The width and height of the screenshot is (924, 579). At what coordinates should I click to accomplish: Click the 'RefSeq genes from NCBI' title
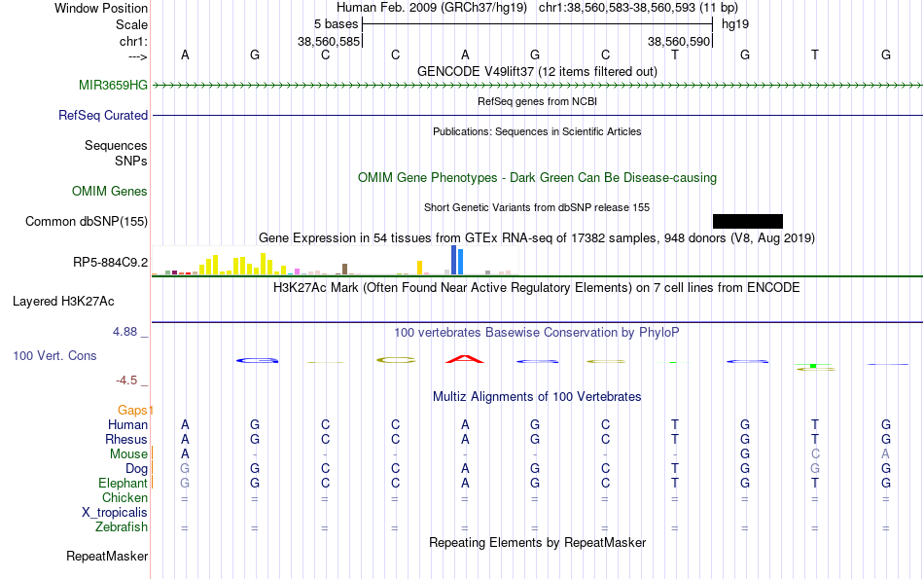click(538, 101)
